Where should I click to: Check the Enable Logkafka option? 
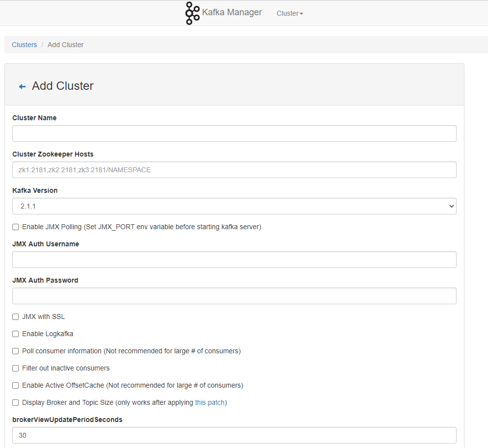click(x=16, y=334)
